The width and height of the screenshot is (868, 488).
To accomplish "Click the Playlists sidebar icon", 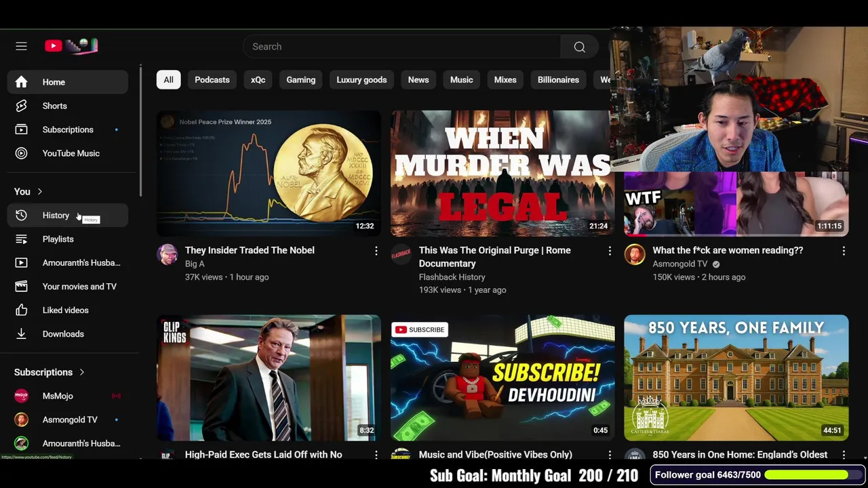I will (x=21, y=239).
